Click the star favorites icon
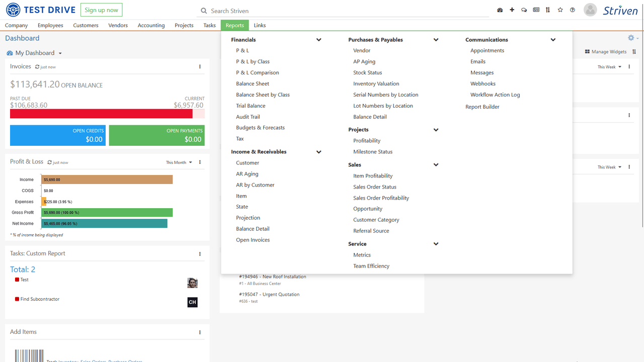The width and height of the screenshot is (644, 362). pos(560,10)
